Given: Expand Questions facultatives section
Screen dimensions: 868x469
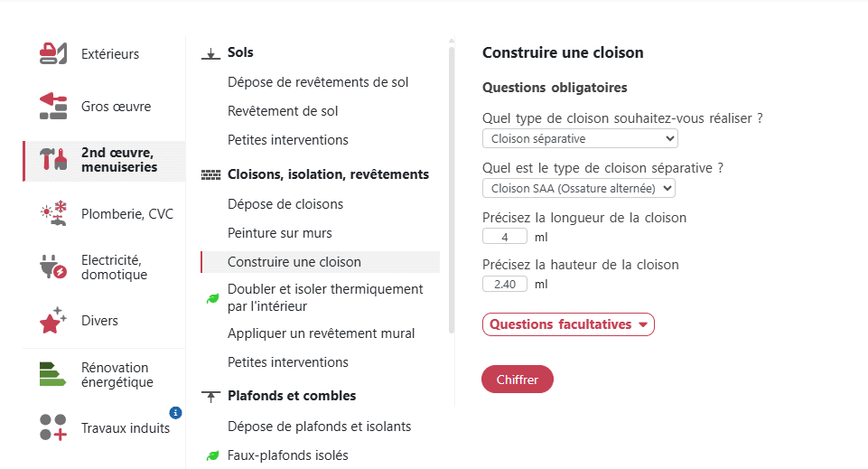Looking at the screenshot, I should pyautogui.click(x=568, y=324).
